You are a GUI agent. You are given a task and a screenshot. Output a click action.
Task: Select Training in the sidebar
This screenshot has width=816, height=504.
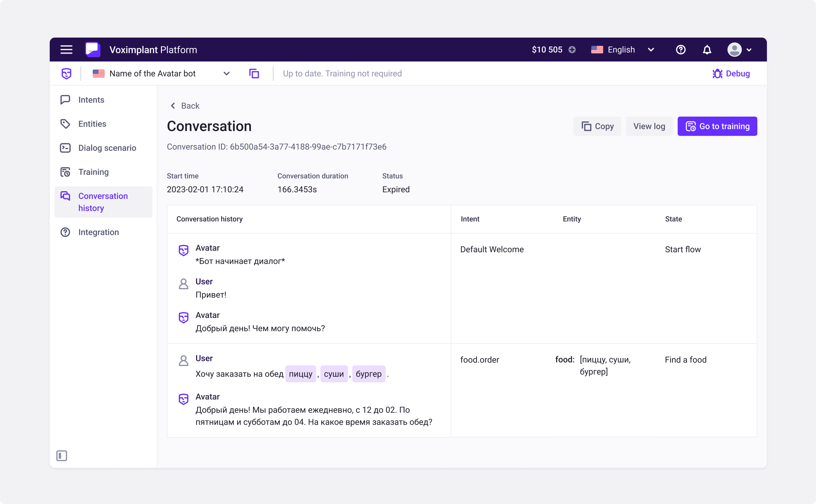93,172
